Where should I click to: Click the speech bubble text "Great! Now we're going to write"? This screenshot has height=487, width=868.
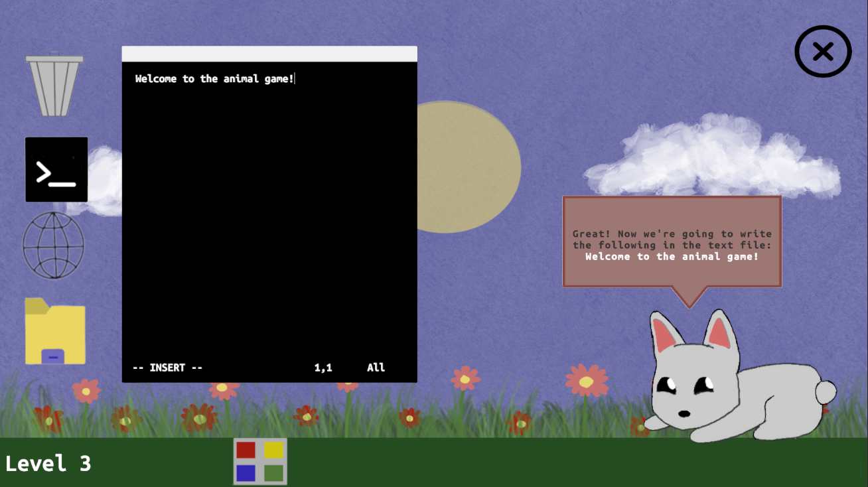[672, 234]
